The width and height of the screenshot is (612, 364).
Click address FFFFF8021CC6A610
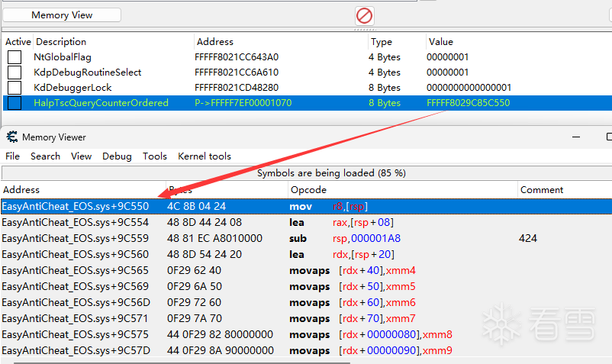(x=237, y=72)
